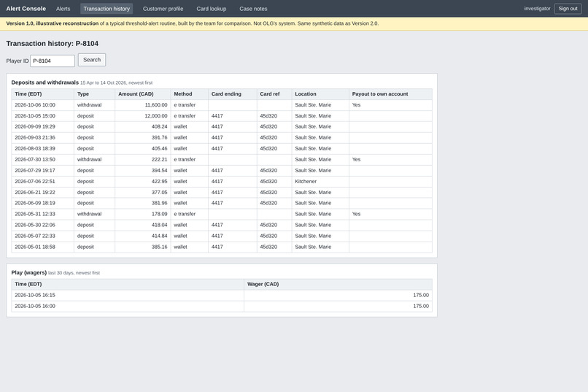Click the Version 1.0 banner text

pyautogui.click(x=193, y=23)
